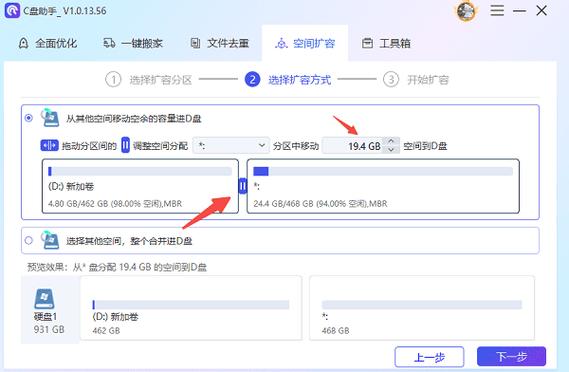
Task: Click the 931 GB disk size label
Action: [49, 329]
